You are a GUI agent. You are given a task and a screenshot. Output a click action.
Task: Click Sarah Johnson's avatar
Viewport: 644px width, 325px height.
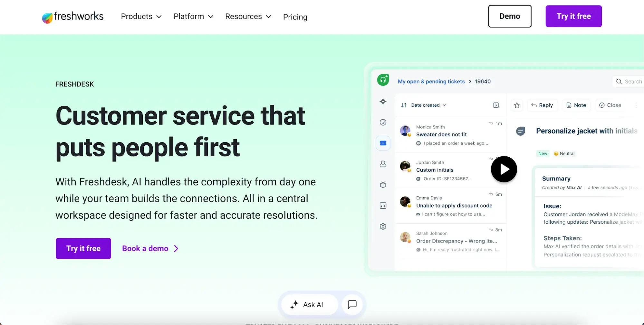[405, 237]
